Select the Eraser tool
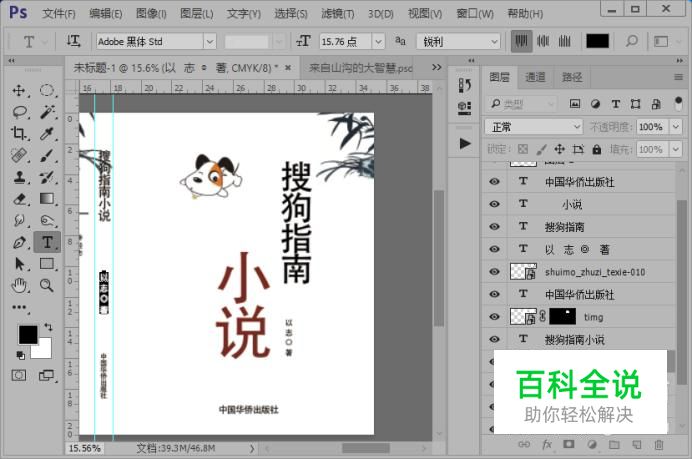Viewport: 692px width, 459px height. point(19,199)
